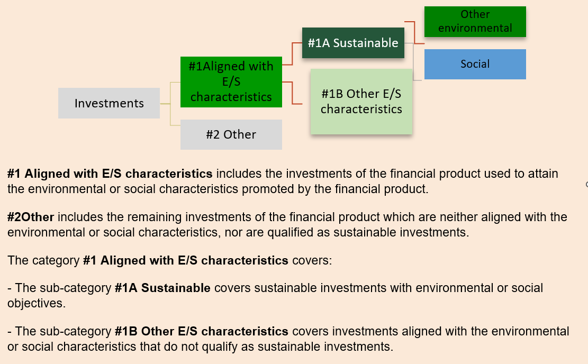Click red connector leading into "#1B Other E/S" box
This screenshot has width=588, height=364.
(293, 94)
